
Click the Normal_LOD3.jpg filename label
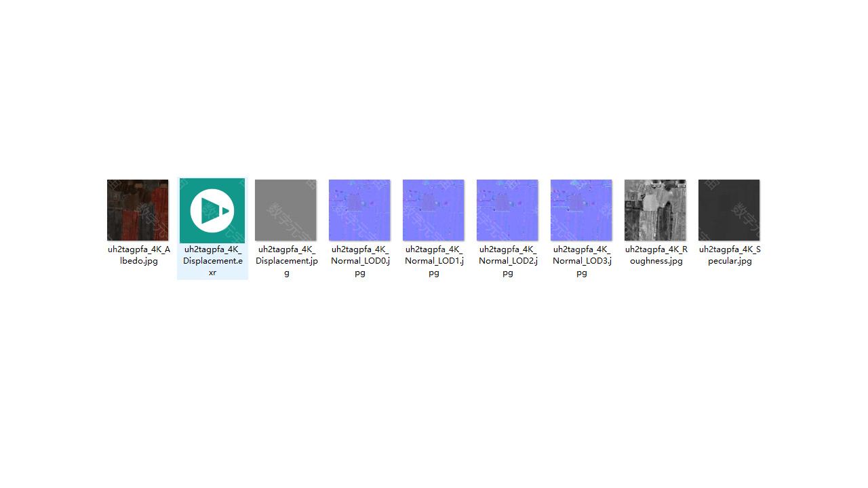coord(582,261)
